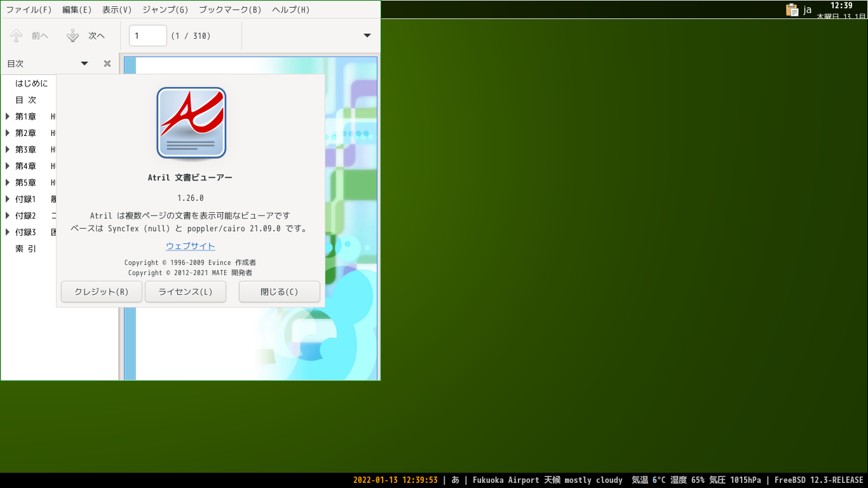Image resolution: width=868 pixels, height=488 pixels.
Task: Open the ファイル(F) menu
Action: [x=29, y=10]
